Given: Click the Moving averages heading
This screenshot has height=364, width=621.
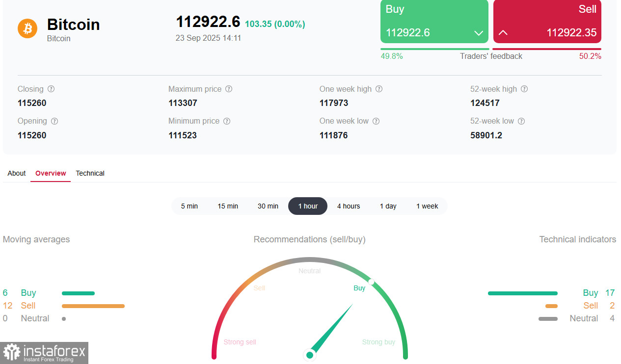Looking at the screenshot, I should [36, 239].
